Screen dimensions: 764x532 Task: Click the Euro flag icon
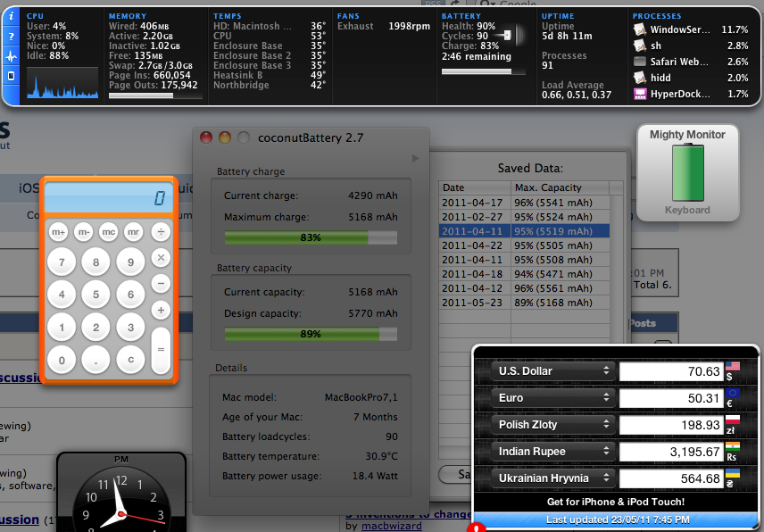(733, 393)
